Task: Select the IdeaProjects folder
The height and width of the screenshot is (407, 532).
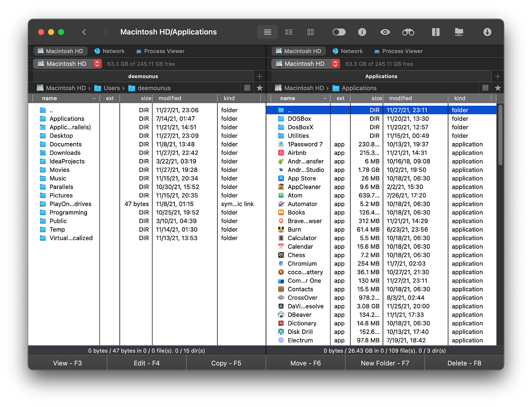Action: (147, 161)
